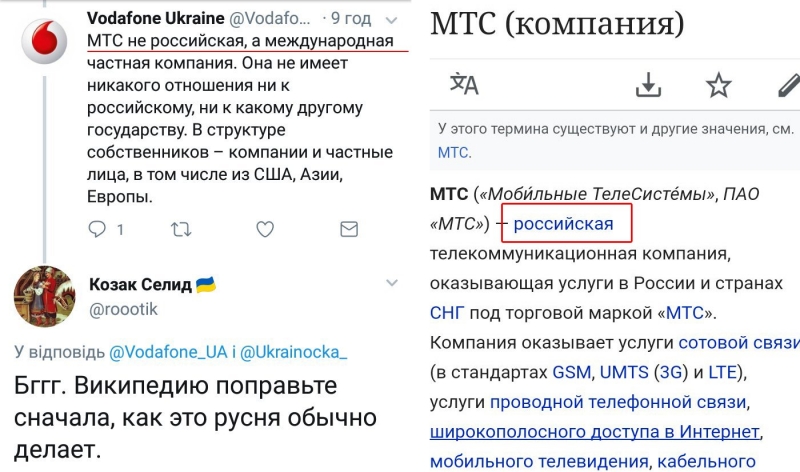Viewport: 800px width, 472px height.
Task: Open the UMTS link
Action: tap(624, 373)
